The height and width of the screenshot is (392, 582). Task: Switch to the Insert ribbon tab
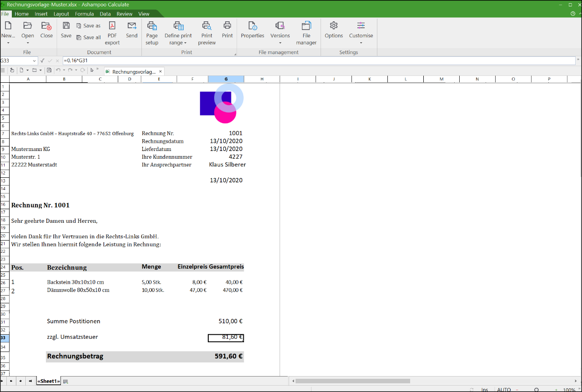coord(41,14)
